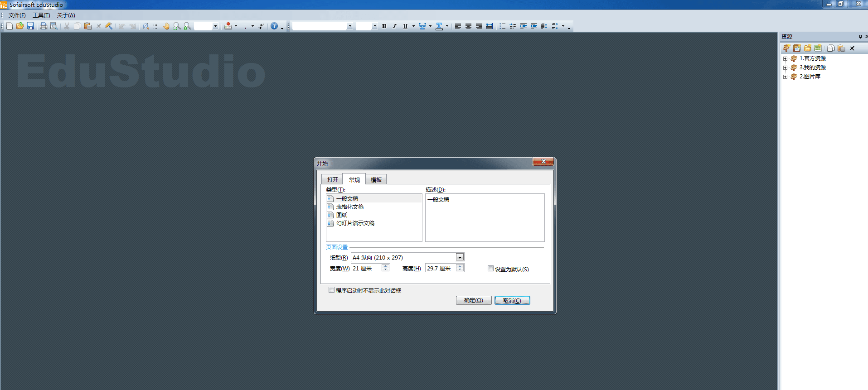Screen dimensions: 868x390
Task: Click the Redo arrow icon
Action: coord(132,26)
